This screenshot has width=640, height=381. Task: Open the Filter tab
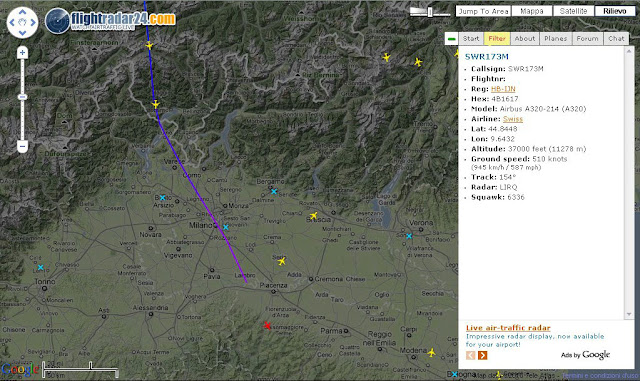click(x=497, y=38)
